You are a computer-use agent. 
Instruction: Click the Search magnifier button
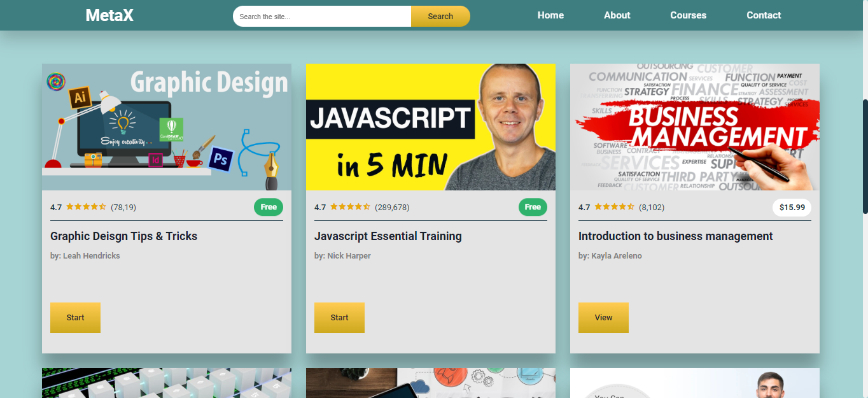pos(440,16)
